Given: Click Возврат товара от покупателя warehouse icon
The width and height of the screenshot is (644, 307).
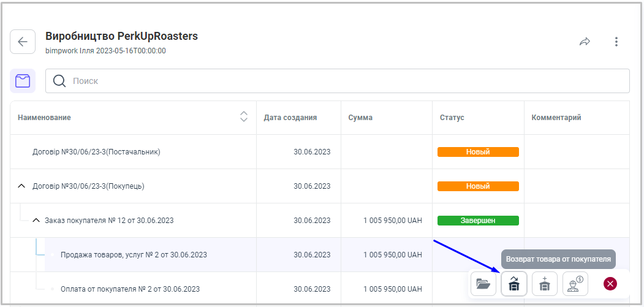Looking at the screenshot, I should (514, 284).
